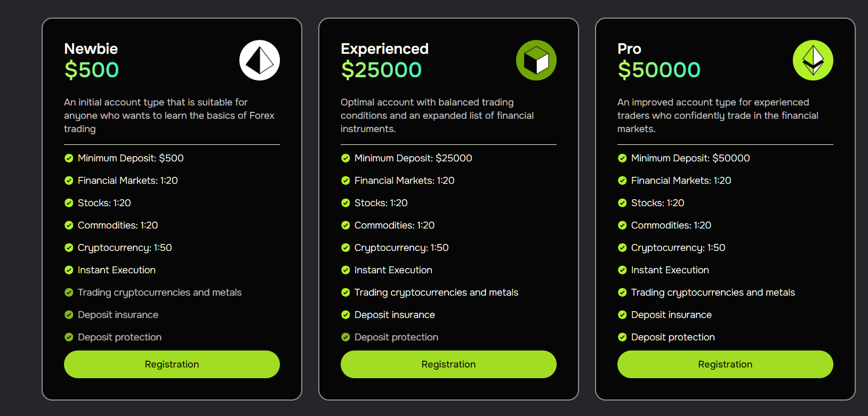Image resolution: width=868 pixels, height=416 pixels.
Task: Click checkmark beside Experienced Cryptocurrency 1:50
Action: [x=345, y=248]
